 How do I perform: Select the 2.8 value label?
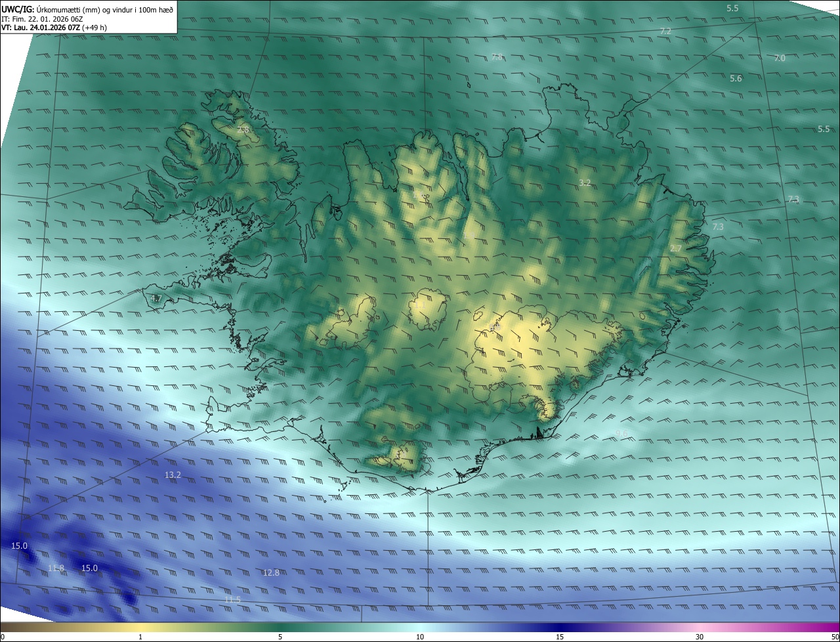point(243,131)
